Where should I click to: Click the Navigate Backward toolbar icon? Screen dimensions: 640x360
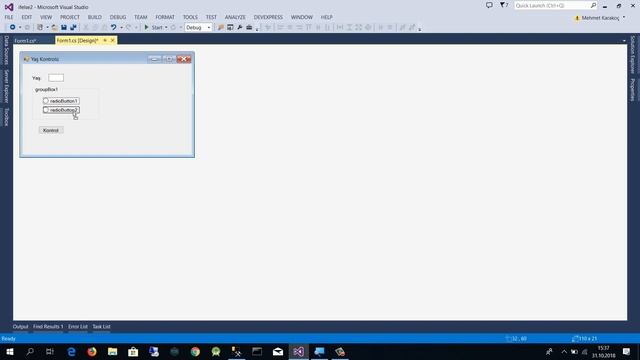click(12, 27)
